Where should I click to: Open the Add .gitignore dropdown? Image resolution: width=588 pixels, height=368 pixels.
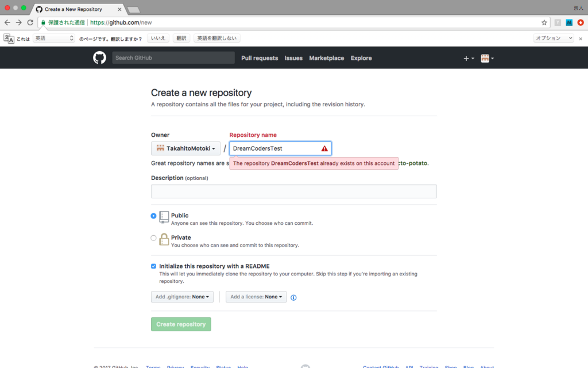(x=182, y=297)
